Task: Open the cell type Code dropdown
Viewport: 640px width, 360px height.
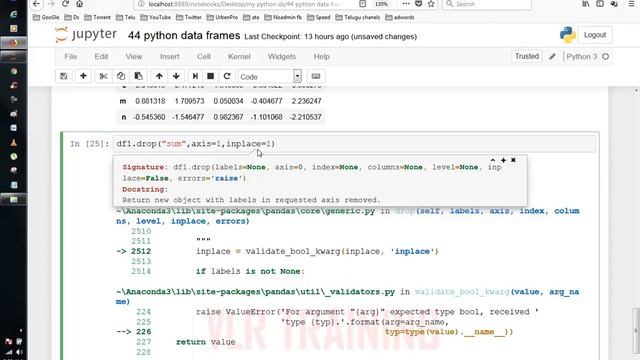Action: tap(270, 76)
